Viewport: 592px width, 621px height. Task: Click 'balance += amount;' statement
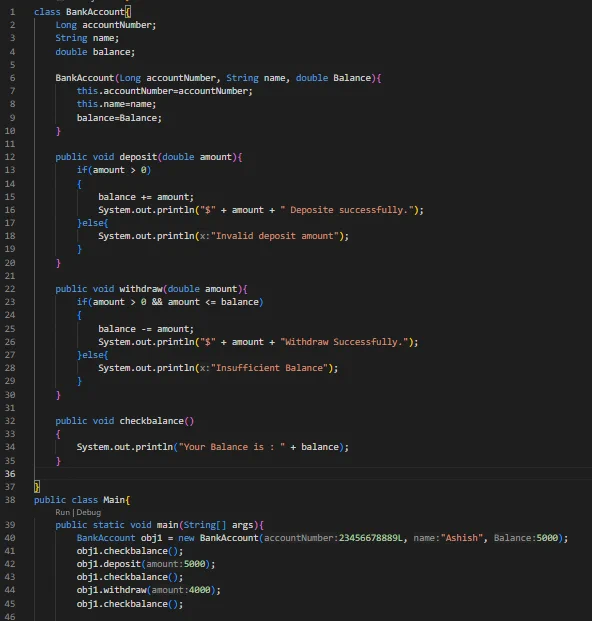click(x=146, y=197)
